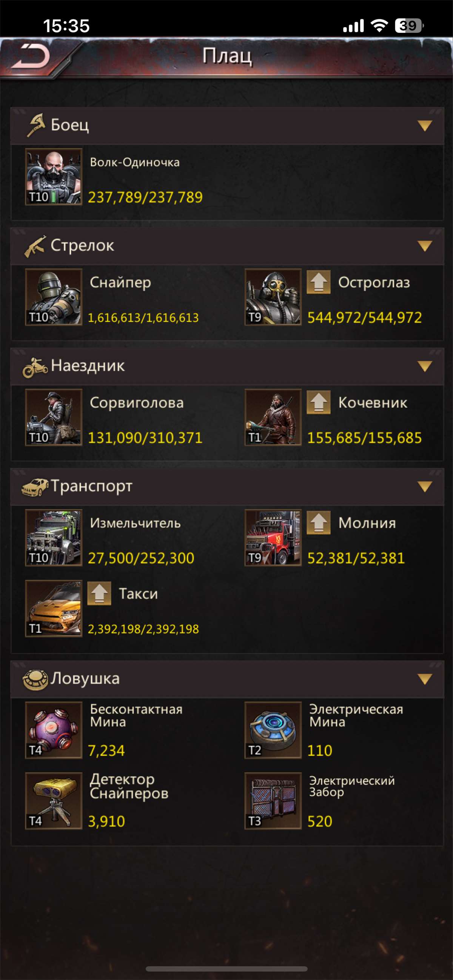The height and width of the screenshot is (980, 453).
Task: Select the Измельчитель T10 vehicle thumbnail
Action: point(54,538)
